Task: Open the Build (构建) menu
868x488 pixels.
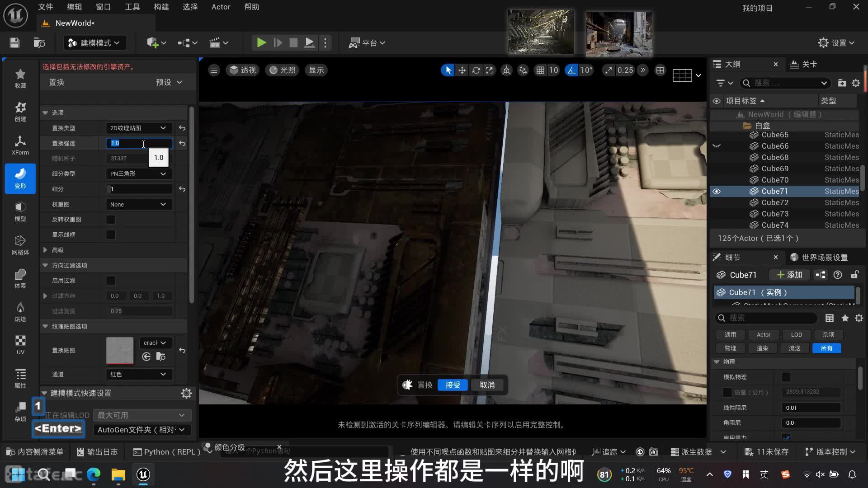Action: tap(161, 7)
